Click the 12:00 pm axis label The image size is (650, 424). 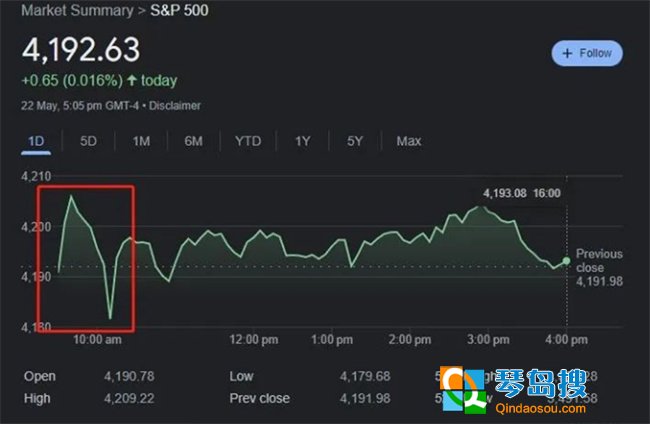[x=254, y=340]
